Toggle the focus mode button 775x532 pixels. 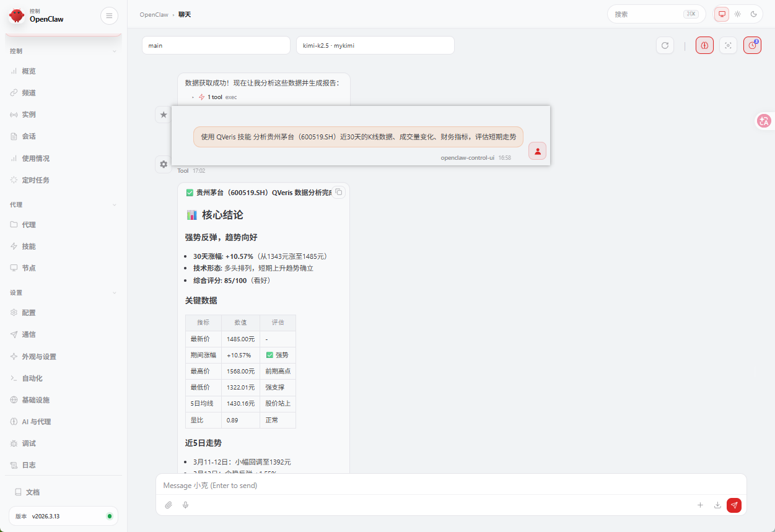pyautogui.click(x=728, y=45)
